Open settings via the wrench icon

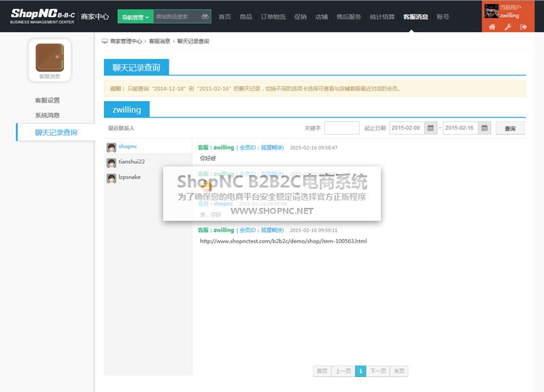508,26
